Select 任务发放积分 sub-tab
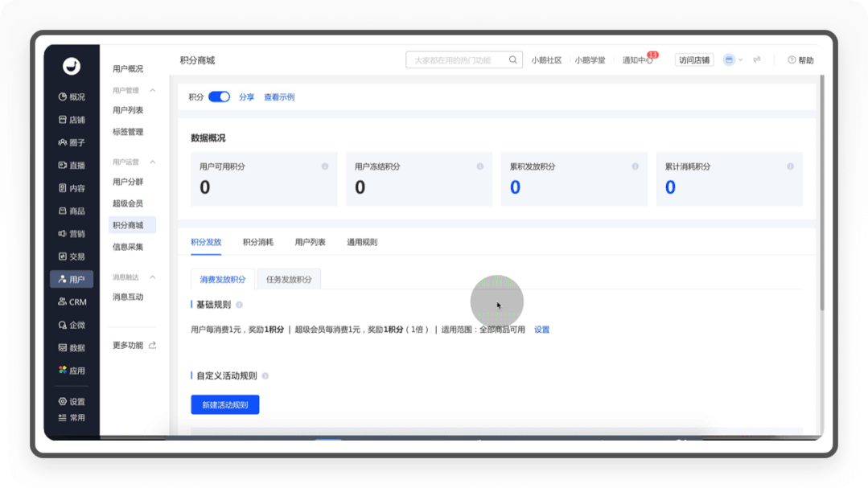This screenshot has height=488, width=868. click(x=289, y=280)
